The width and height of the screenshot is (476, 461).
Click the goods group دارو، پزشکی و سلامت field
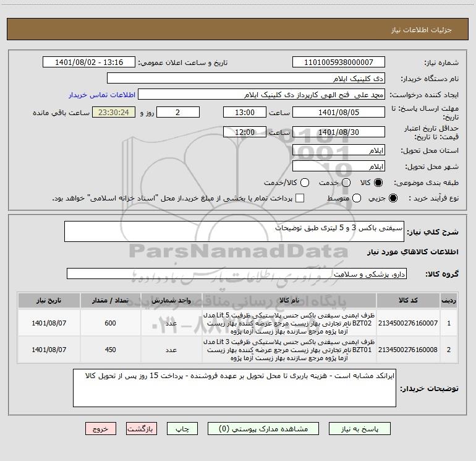[x=237, y=274]
